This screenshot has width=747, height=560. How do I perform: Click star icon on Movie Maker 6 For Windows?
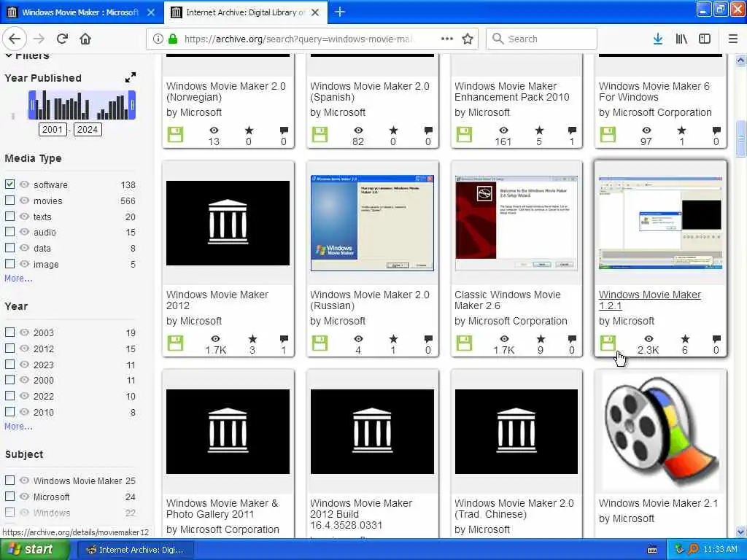(x=682, y=130)
